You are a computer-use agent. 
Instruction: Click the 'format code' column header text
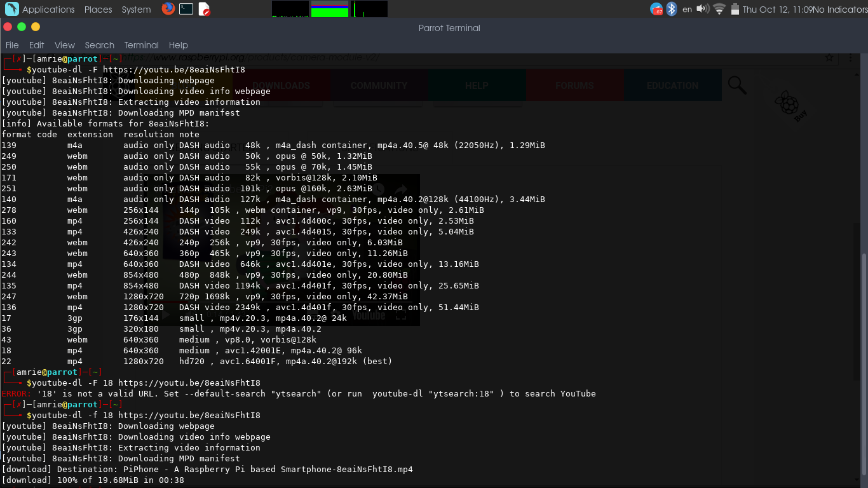pyautogui.click(x=29, y=135)
